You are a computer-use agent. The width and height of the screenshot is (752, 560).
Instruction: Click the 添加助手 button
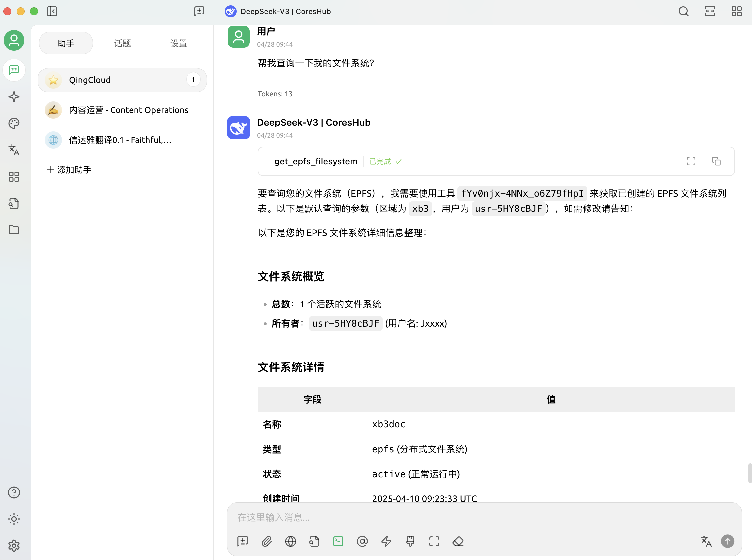(69, 170)
